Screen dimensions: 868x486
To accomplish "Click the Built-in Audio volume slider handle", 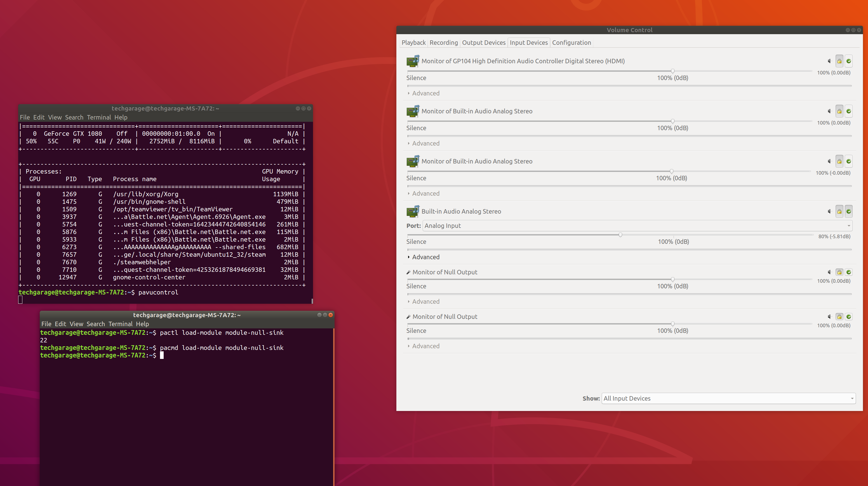I will coord(620,235).
